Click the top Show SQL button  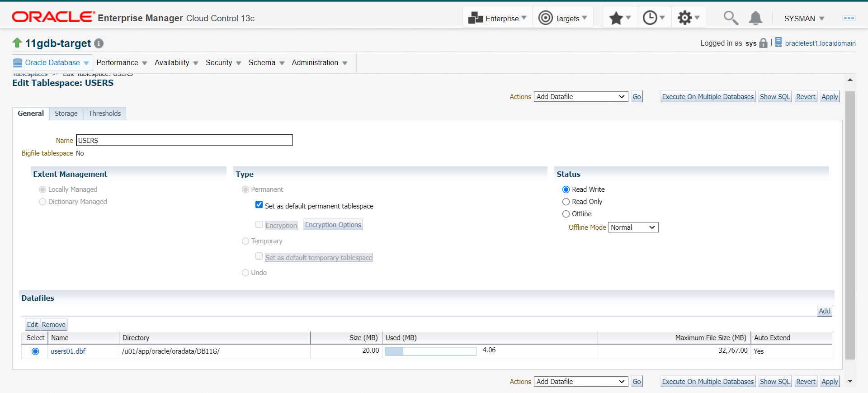pos(775,97)
